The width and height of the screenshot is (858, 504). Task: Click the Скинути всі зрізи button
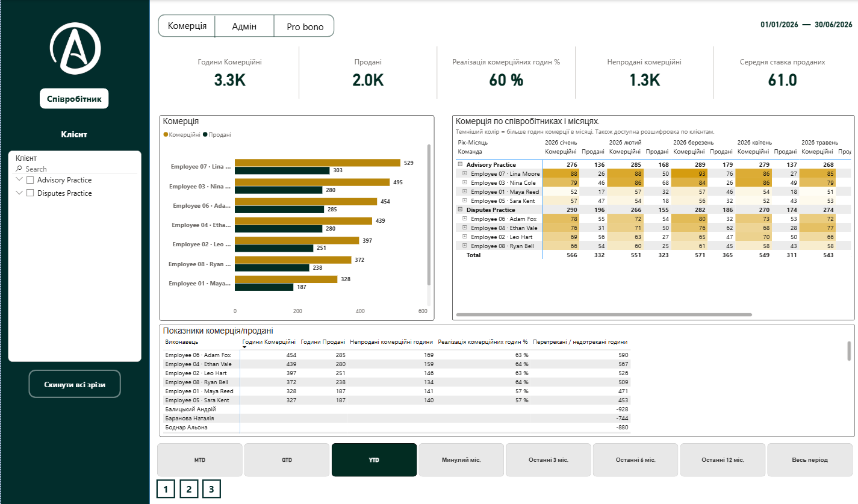pos(75,384)
